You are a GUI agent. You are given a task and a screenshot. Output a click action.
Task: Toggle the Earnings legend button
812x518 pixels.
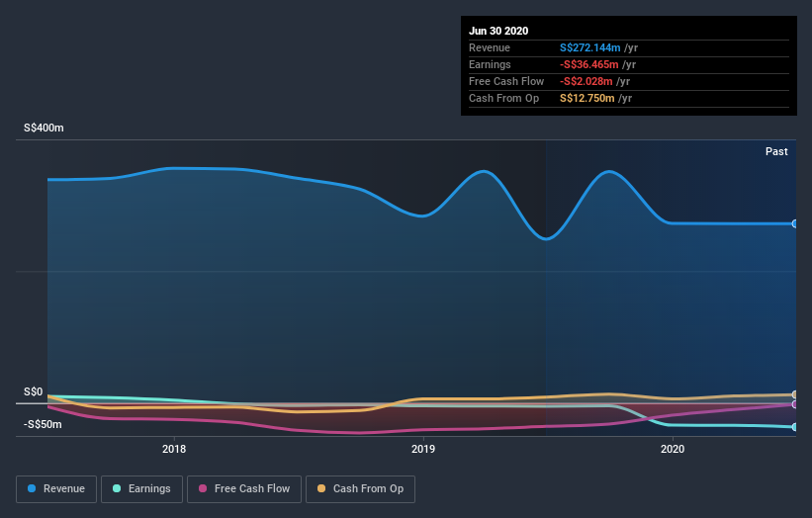[141, 489]
